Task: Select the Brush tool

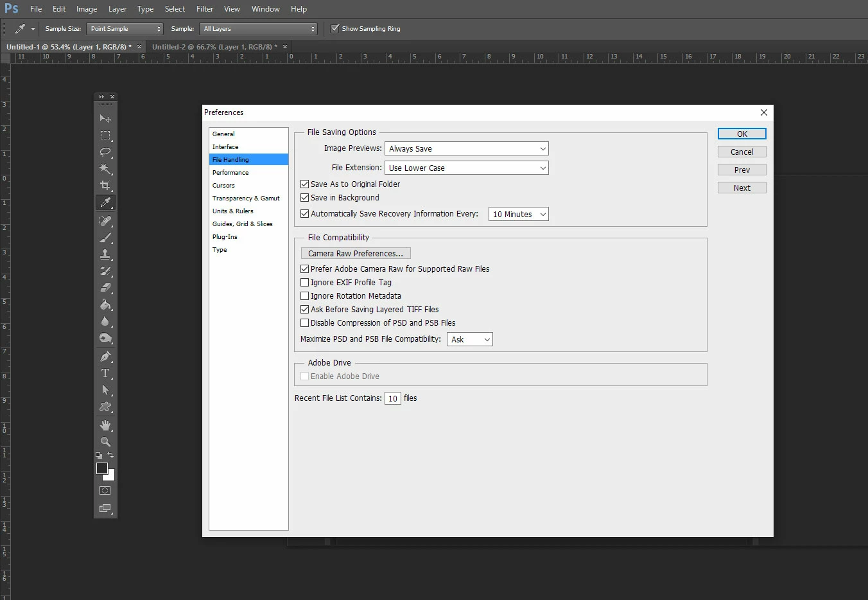Action: pyautogui.click(x=105, y=238)
